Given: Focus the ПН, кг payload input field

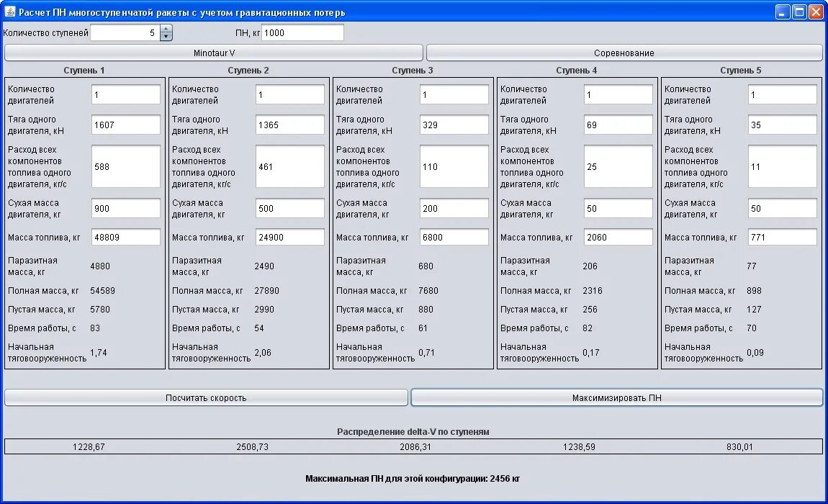Looking at the screenshot, I should coord(302,32).
